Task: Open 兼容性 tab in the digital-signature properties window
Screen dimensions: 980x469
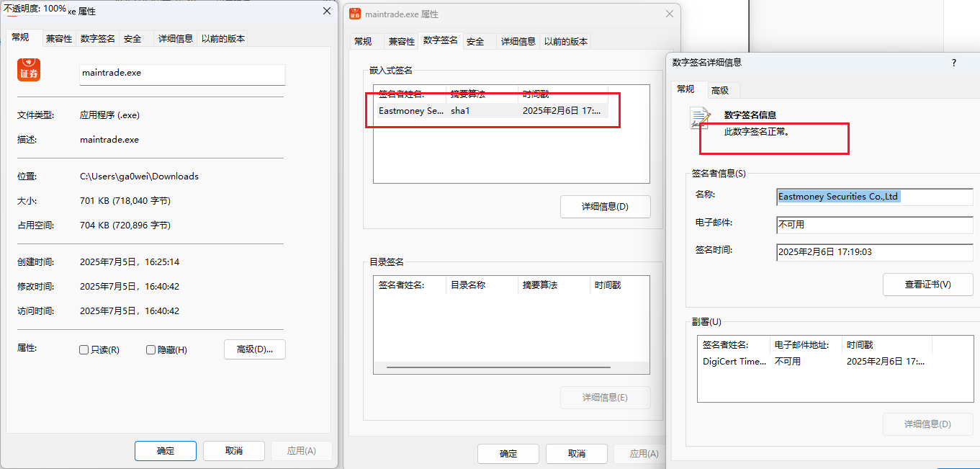Action: [402, 42]
